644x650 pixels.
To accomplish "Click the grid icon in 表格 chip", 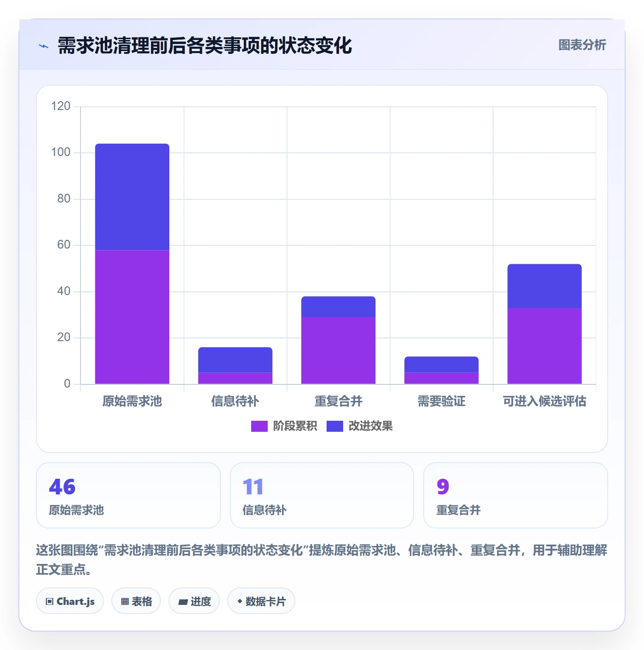I will tap(125, 601).
